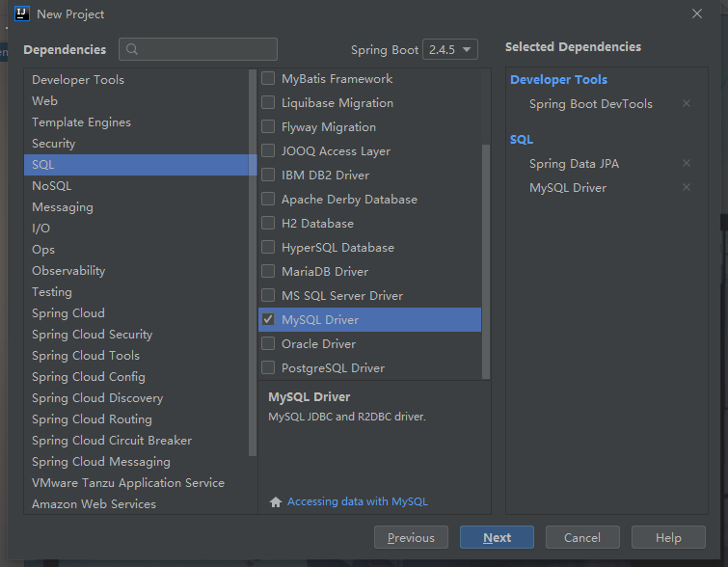Open Help for this dialog
This screenshot has height=567, width=728.
coord(668,537)
